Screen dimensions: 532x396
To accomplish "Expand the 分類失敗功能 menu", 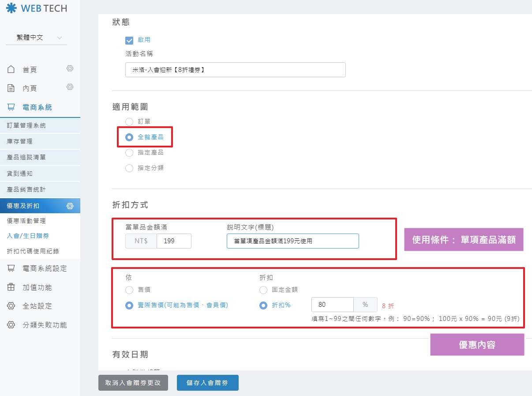I will tap(44, 325).
